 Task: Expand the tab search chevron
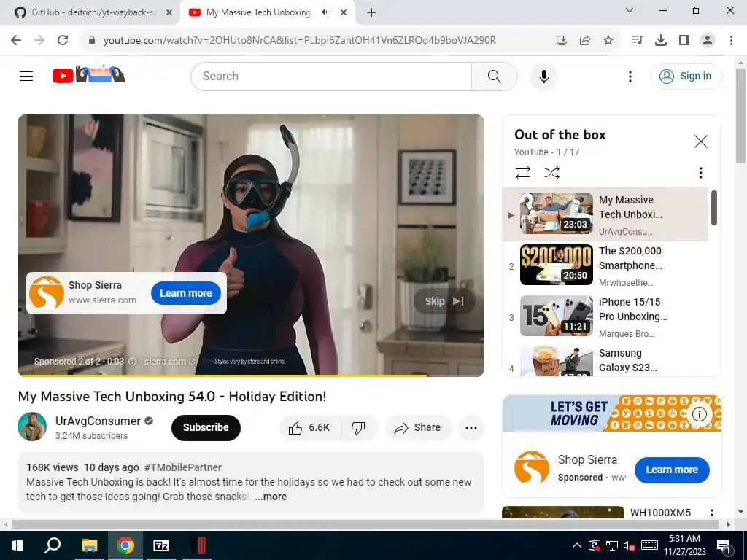click(630, 10)
